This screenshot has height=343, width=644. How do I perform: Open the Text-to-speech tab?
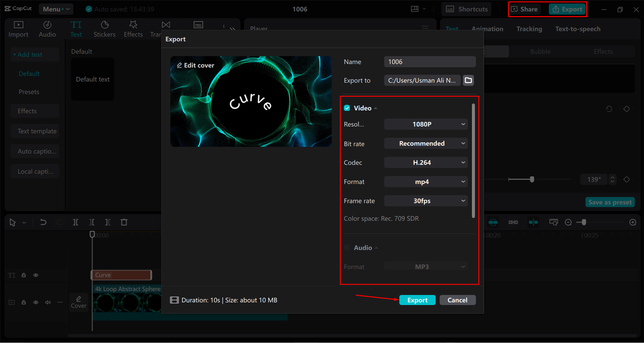tap(578, 29)
